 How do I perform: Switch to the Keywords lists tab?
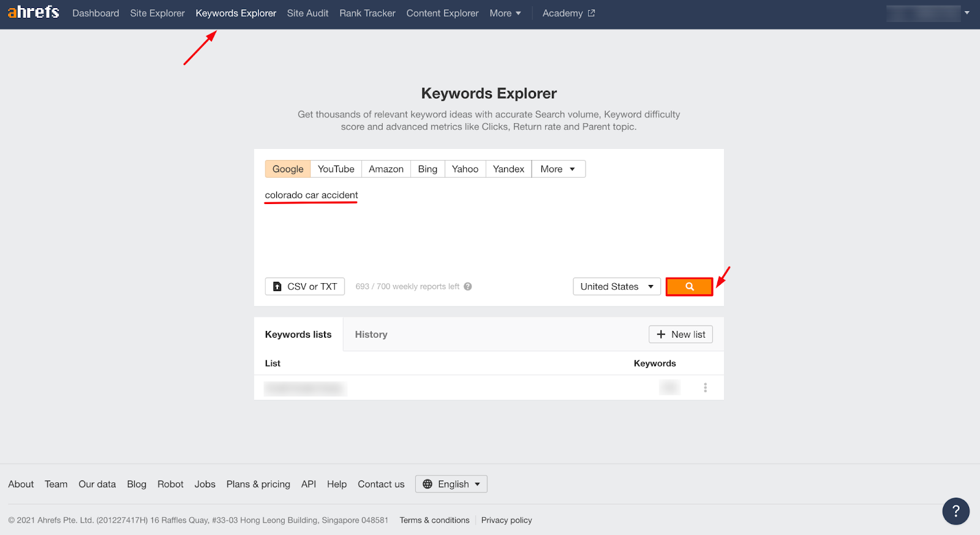[x=298, y=335]
